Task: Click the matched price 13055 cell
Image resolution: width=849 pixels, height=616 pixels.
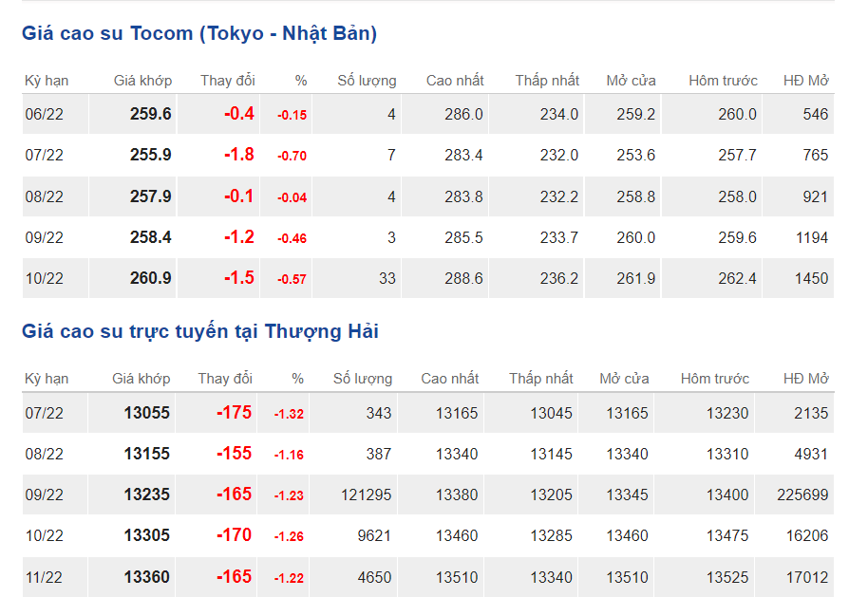Action: tap(147, 413)
